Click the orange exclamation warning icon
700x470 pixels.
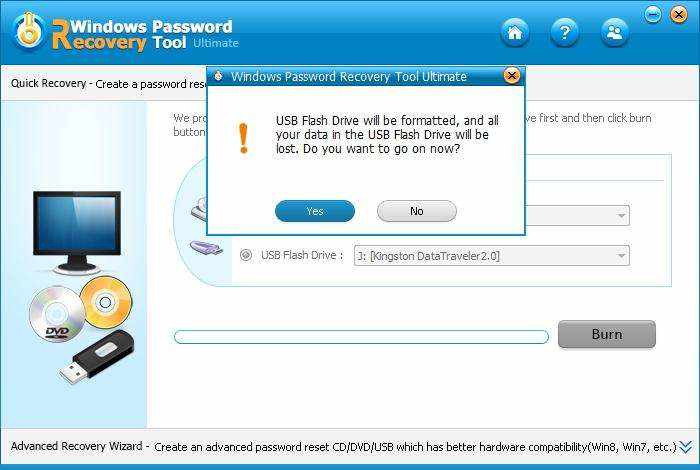[x=243, y=138]
